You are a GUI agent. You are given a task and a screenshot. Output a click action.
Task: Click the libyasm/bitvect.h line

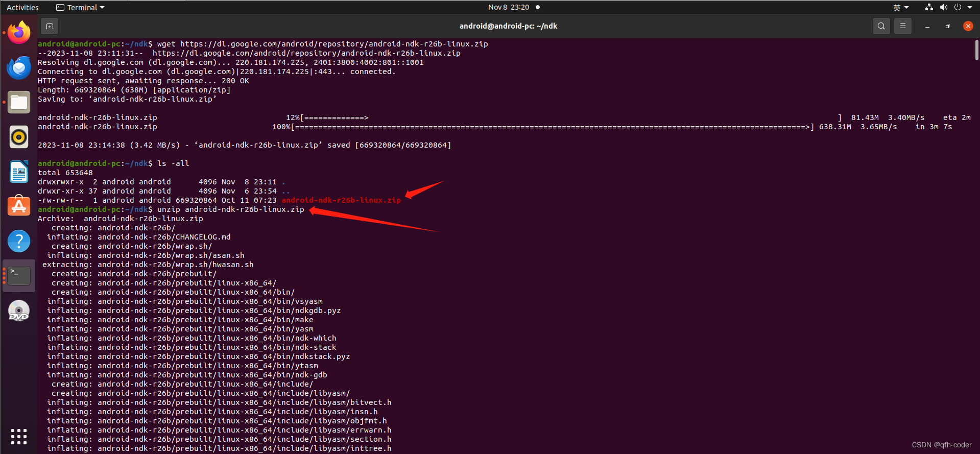220,402
